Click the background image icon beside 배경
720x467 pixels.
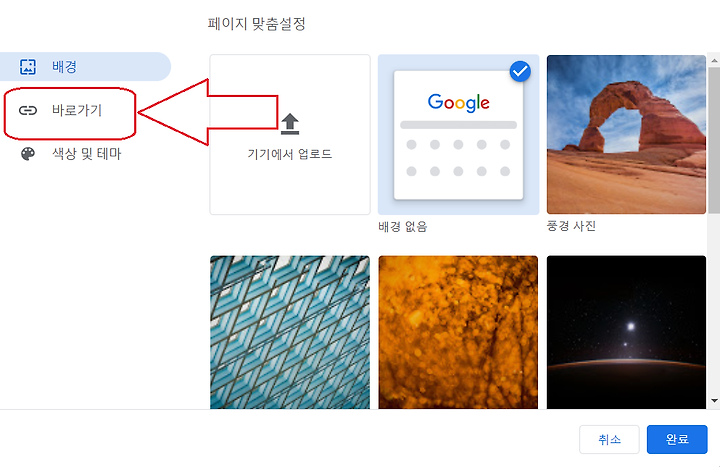pos(28,67)
